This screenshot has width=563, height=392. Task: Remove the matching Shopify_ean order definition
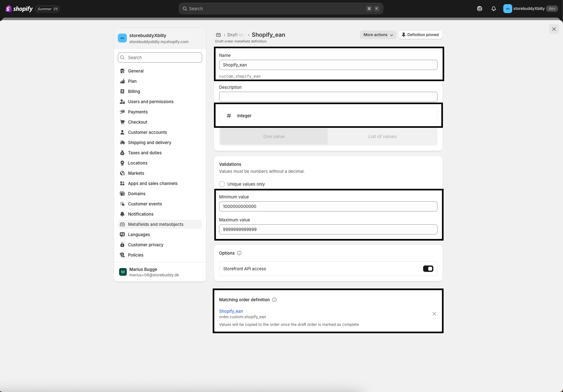pyautogui.click(x=434, y=314)
